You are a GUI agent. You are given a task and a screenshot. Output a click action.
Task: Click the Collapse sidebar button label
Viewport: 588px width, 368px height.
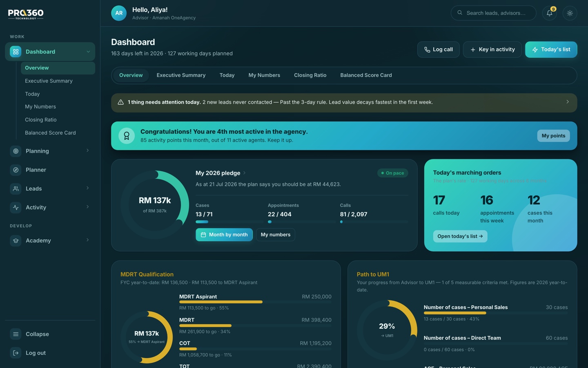click(x=37, y=334)
